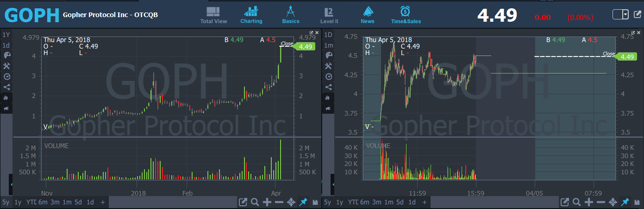Click the magnifier search icon under the left chart
644x209 pixels.
click(255, 202)
